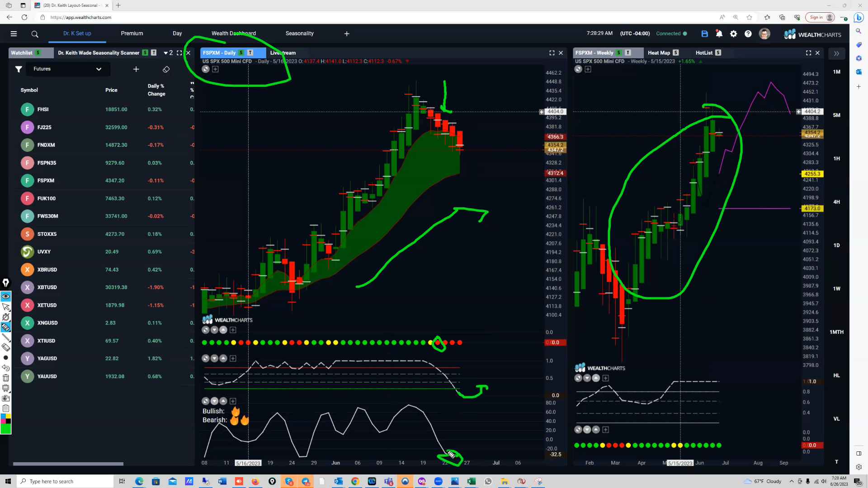The image size is (868, 488).
Task: Toggle S badge on Seasonality Scanner tab
Action: tap(145, 53)
